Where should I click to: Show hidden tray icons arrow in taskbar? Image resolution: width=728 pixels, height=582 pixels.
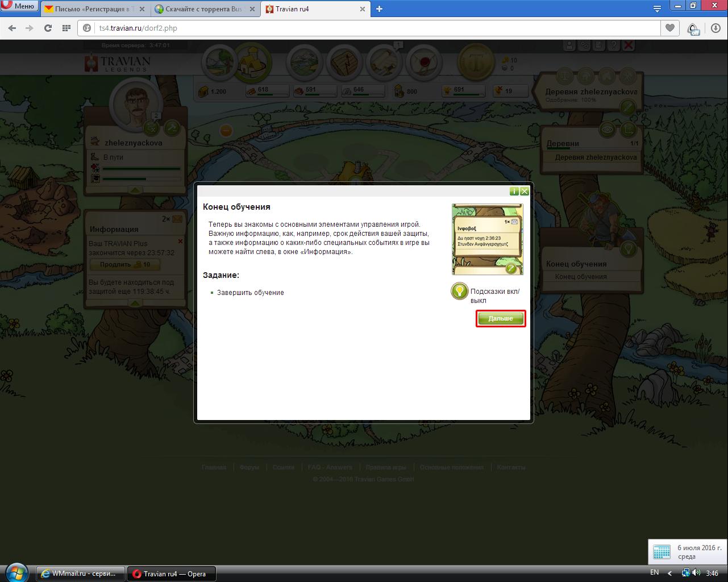click(669, 573)
